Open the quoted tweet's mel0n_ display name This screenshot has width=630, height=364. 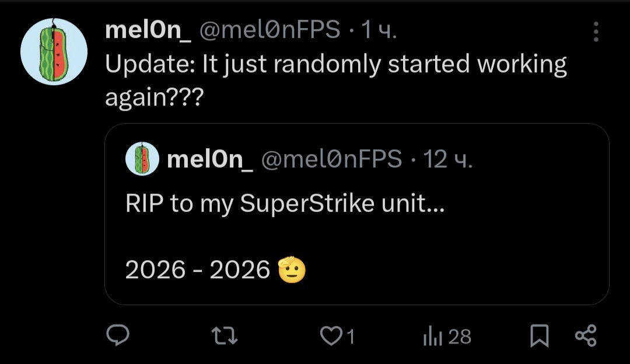click(209, 159)
